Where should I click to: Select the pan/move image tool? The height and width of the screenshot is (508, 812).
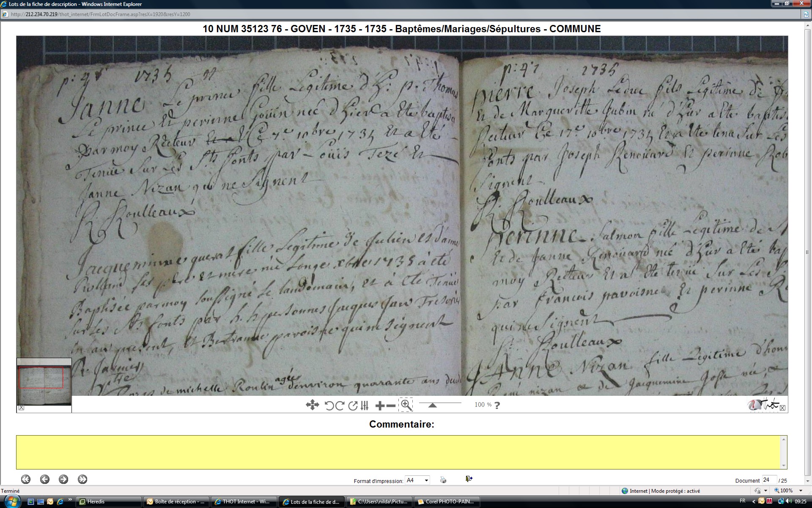point(312,405)
